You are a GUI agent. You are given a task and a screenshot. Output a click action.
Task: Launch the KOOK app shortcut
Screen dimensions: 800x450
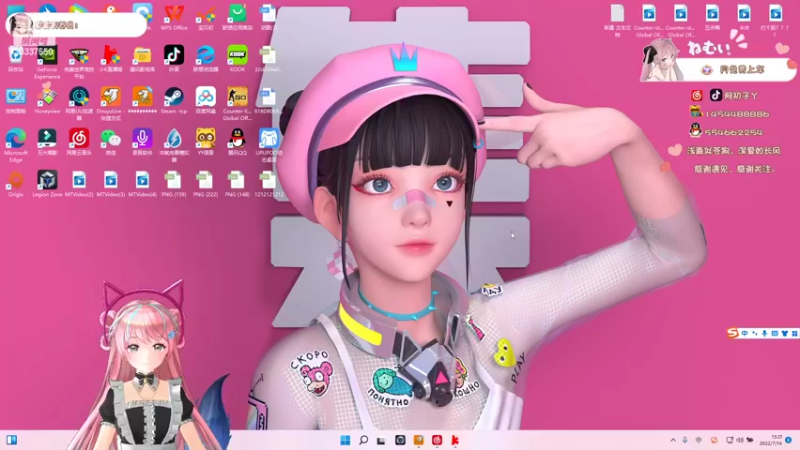pos(237,58)
